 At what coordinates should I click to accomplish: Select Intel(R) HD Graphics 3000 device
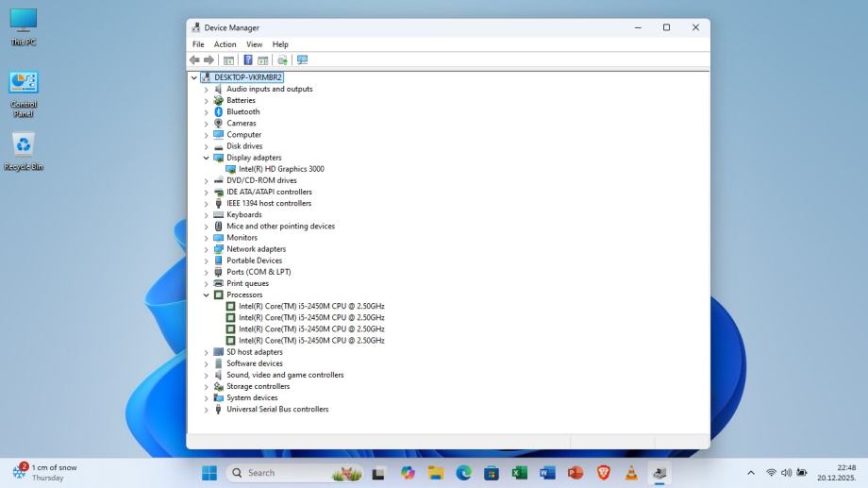(281, 169)
